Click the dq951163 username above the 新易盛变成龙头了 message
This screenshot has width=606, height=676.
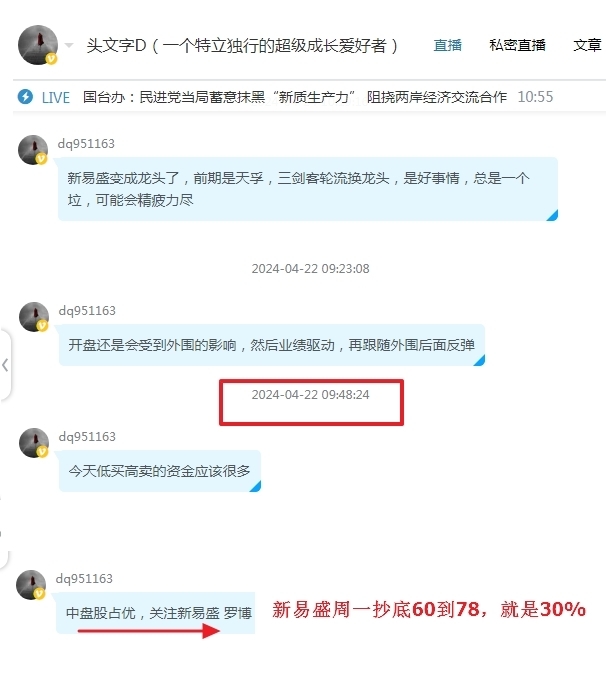[86, 144]
